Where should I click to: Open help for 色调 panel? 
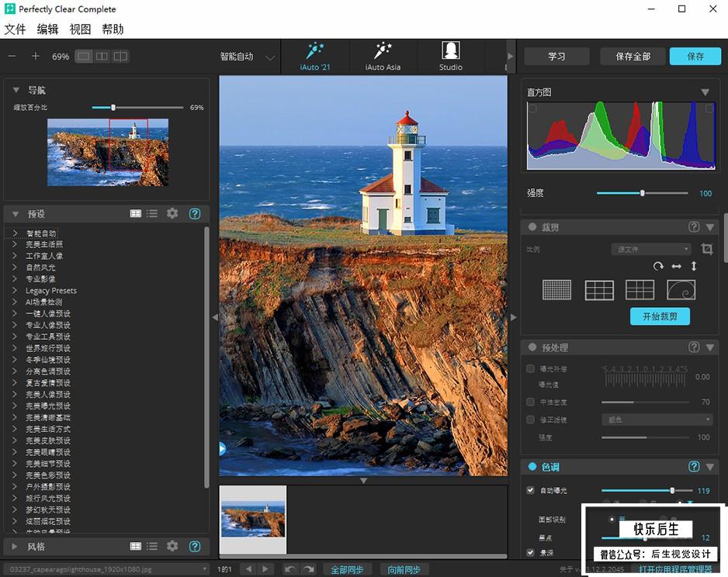(x=694, y=467)
